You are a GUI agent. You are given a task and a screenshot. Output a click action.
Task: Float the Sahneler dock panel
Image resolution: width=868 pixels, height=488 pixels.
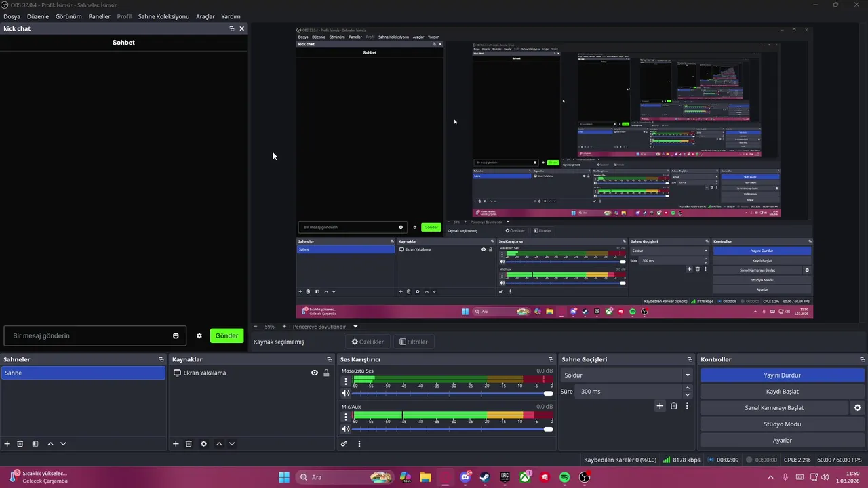[161, 359]
